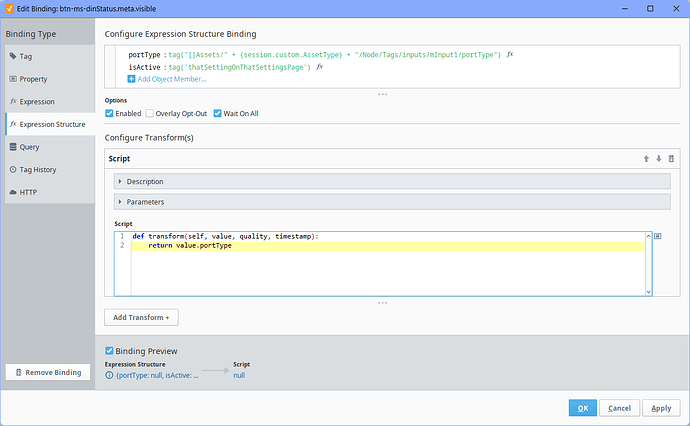
Task: Click the null script preview result
Action: click(x=239, y=375)
